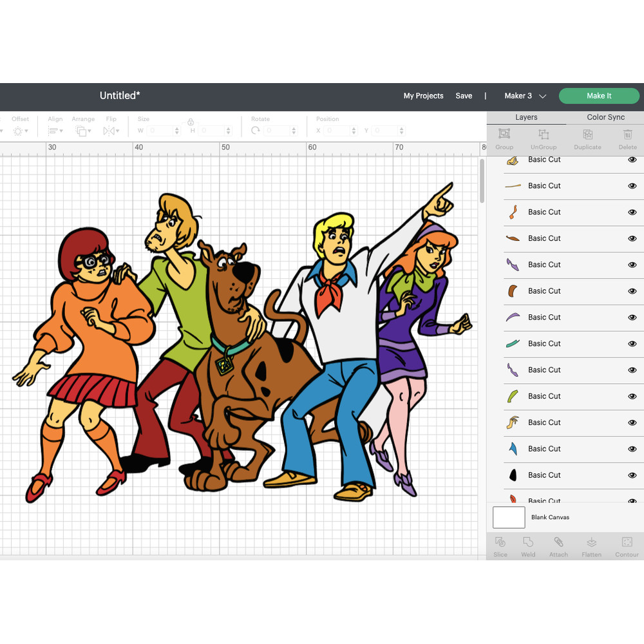Hide the first Basic Cut layer

click(632, 160)
